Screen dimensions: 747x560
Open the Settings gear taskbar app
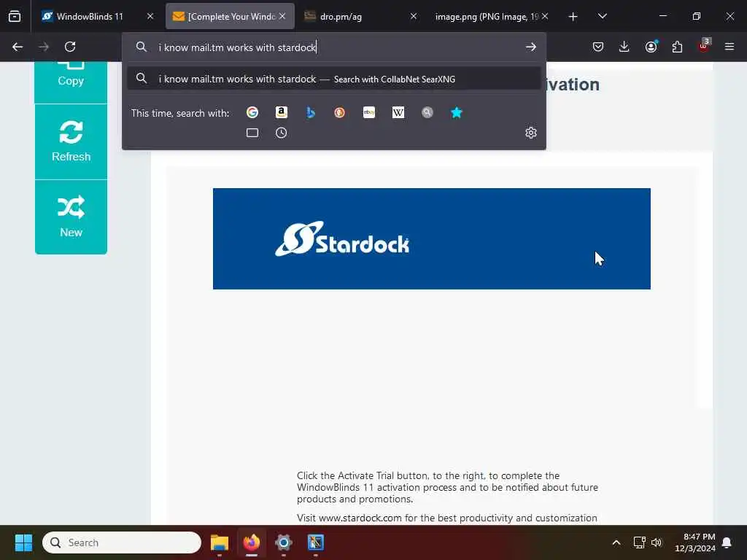(284, 542)
